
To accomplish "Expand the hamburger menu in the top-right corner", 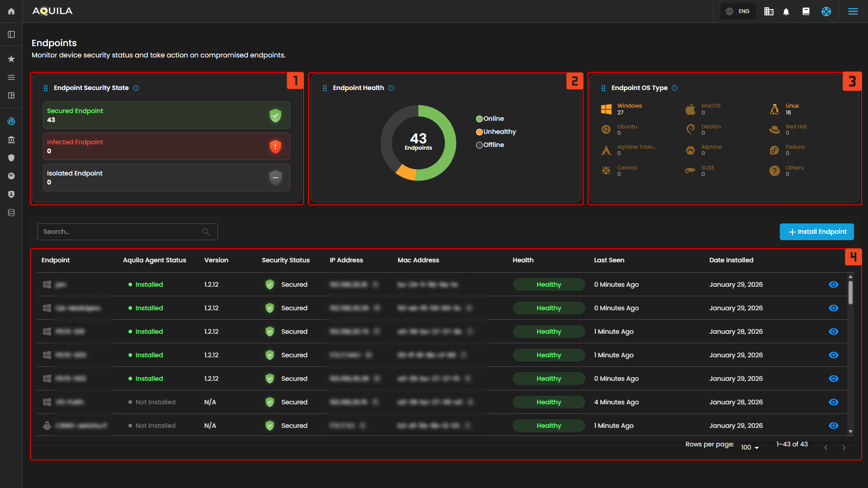I will click(x=853, y=11).
